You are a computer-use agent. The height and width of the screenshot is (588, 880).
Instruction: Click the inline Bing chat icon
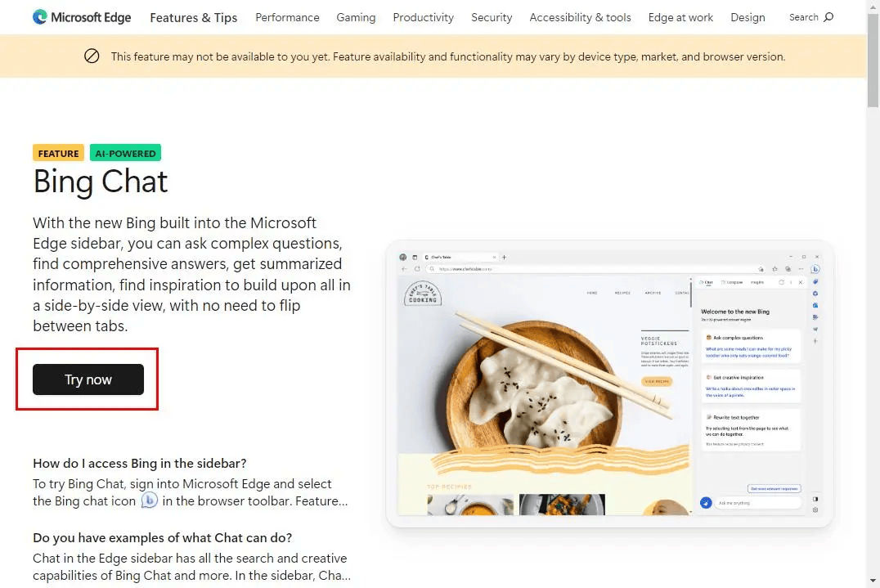(x=149, y=500)
